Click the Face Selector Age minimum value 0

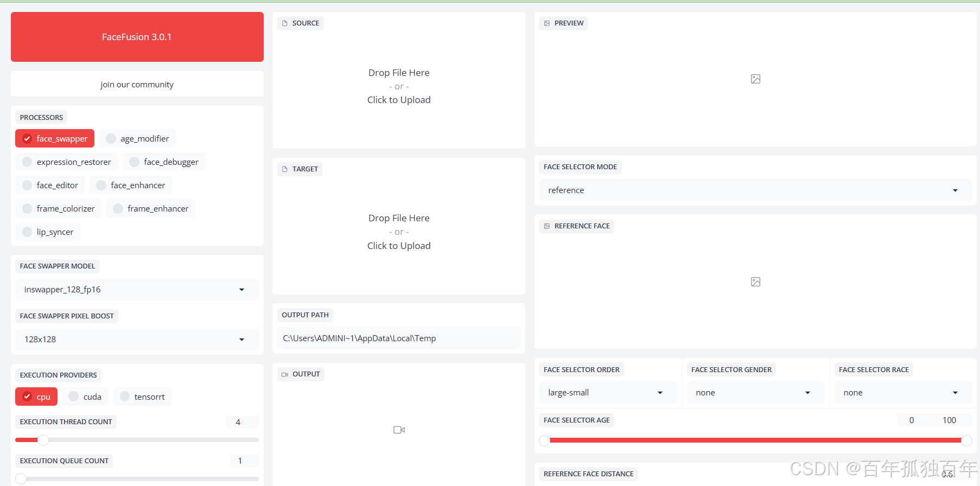click(x=915, y=420)
